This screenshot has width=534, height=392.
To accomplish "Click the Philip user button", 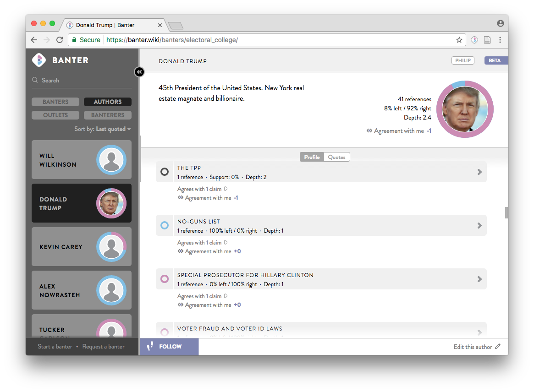I will (463, 60).
